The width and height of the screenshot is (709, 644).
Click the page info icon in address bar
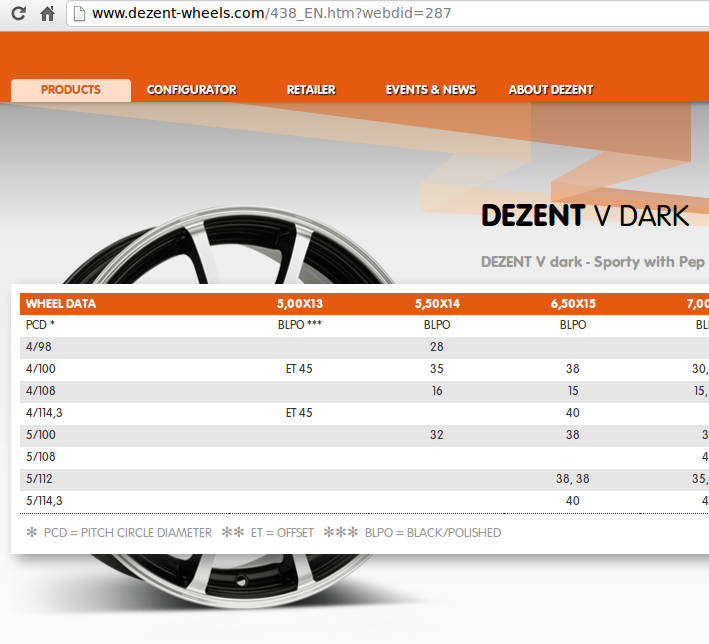[x=79, y=14]
